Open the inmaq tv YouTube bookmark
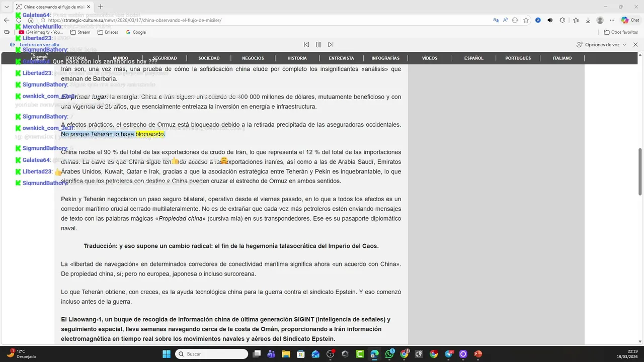Viewport: 644px width, 362px height. 41,32
